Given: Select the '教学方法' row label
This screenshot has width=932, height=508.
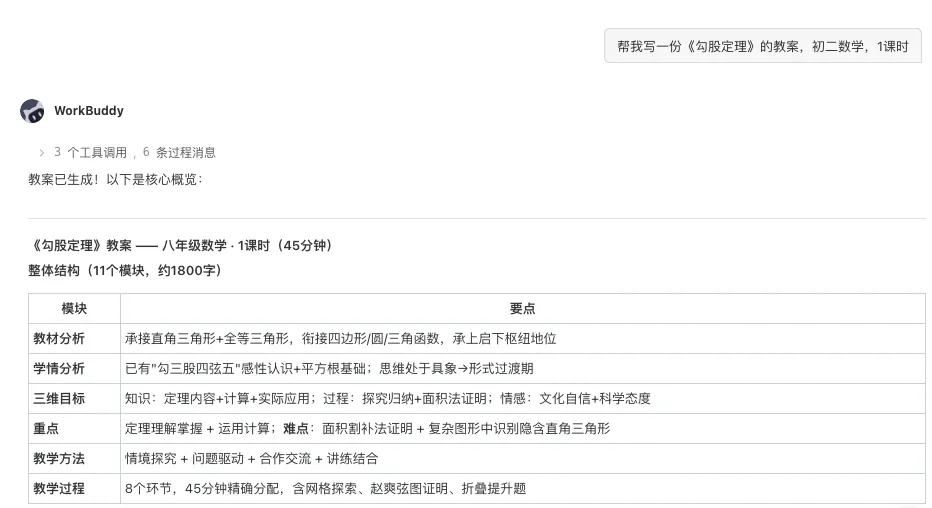Looking at the screenshot, I should pos(59,459).
